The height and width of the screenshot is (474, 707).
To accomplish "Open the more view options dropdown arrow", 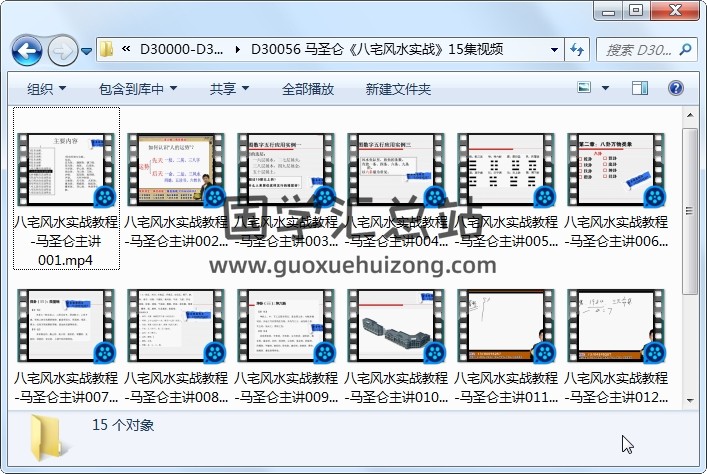I will 605,88.
